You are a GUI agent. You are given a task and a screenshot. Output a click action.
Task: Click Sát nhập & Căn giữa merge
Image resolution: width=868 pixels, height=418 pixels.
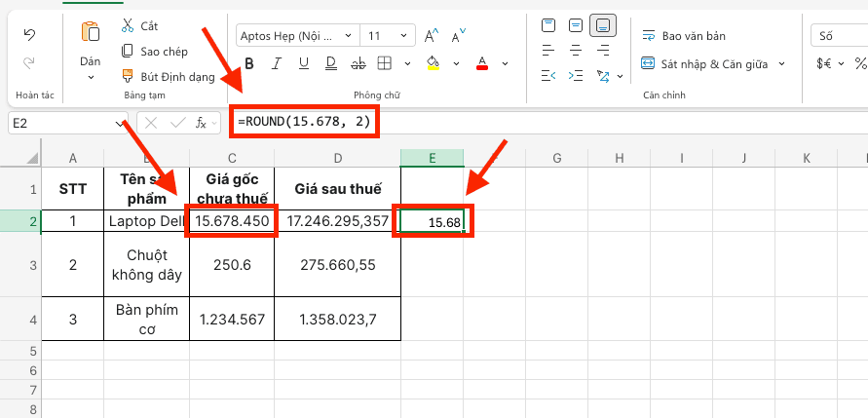(704, 64)
